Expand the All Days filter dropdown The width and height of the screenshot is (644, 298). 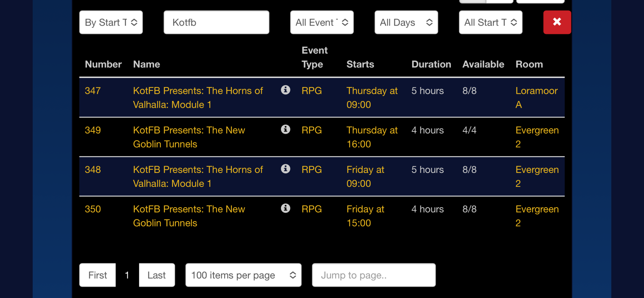(406, 23)
